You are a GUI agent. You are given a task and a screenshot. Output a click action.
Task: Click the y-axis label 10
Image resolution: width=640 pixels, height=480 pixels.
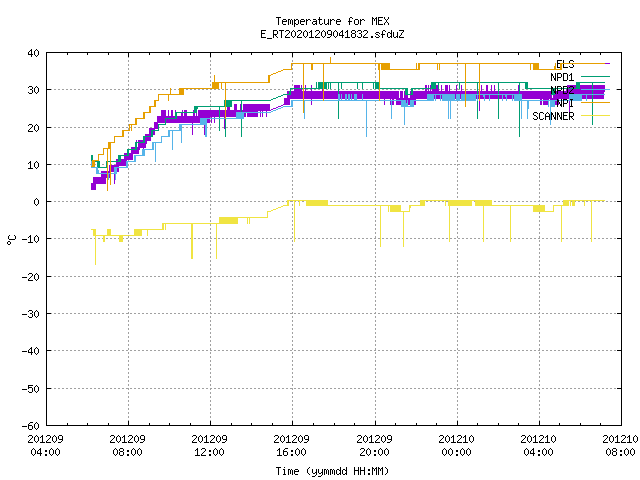coord(33,165)
